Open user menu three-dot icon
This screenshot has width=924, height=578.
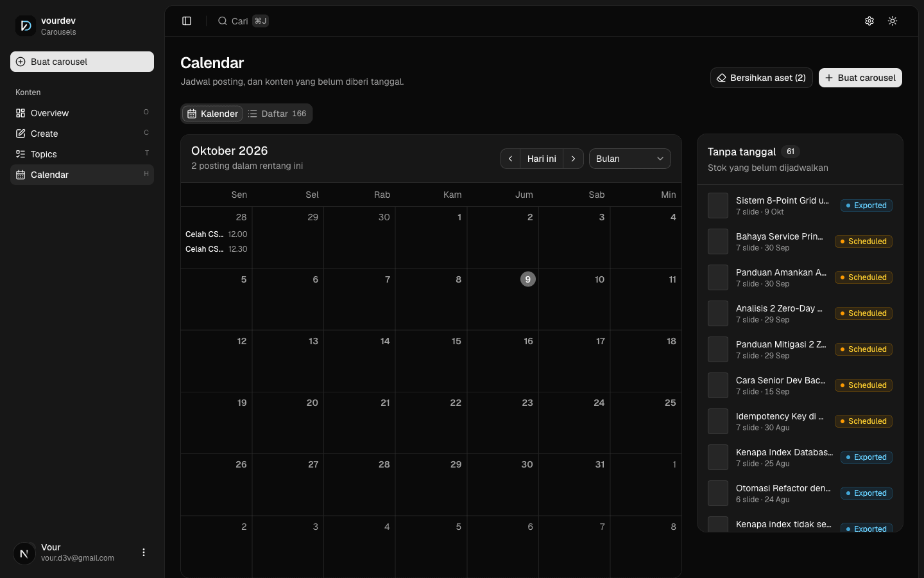[144, 552]
